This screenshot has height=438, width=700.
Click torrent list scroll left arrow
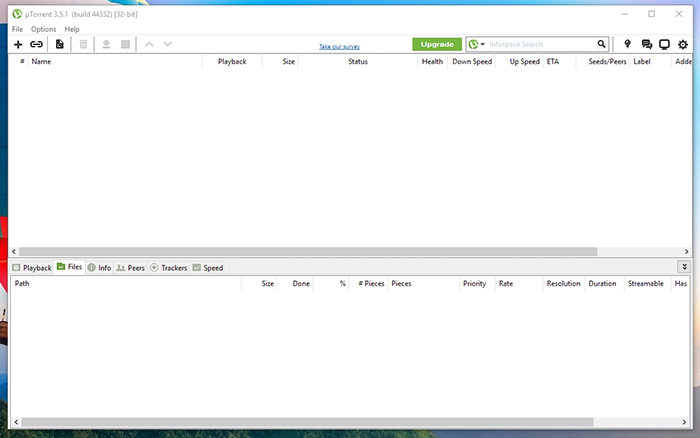pyautogui.click(x=14, y=251)
